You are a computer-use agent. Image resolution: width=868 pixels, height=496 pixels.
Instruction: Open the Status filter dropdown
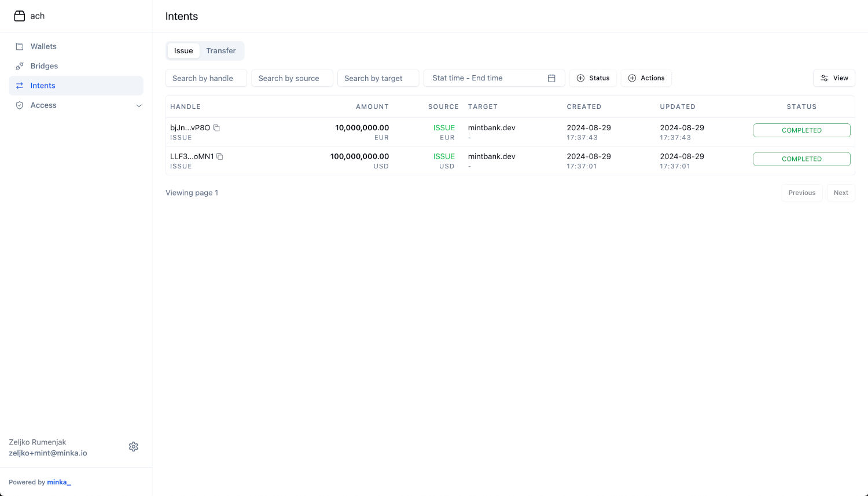pos(593,78)
